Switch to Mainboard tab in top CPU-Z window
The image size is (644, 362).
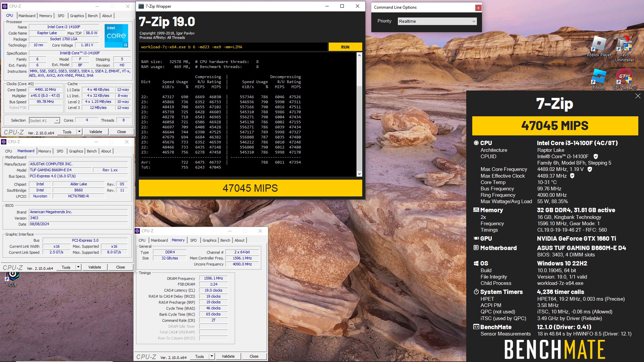click(27, 16)
